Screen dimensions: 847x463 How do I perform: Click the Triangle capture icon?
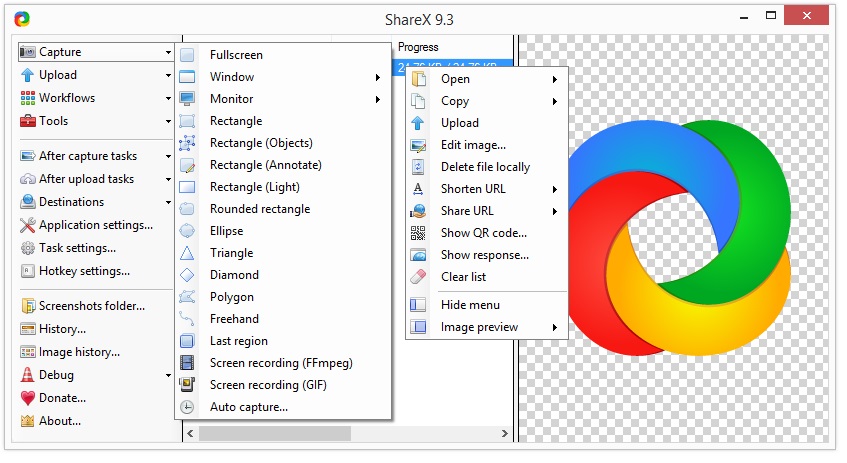click(x=187, y=253)
